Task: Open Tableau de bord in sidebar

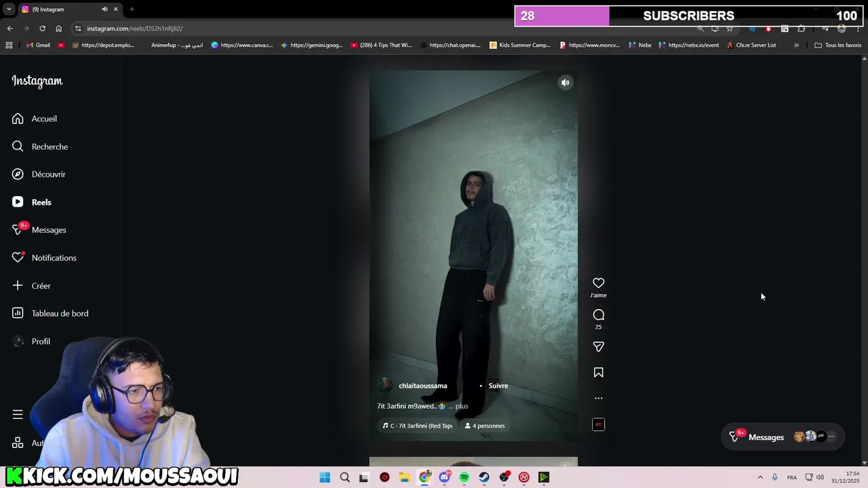Action: tap(50, 313)
